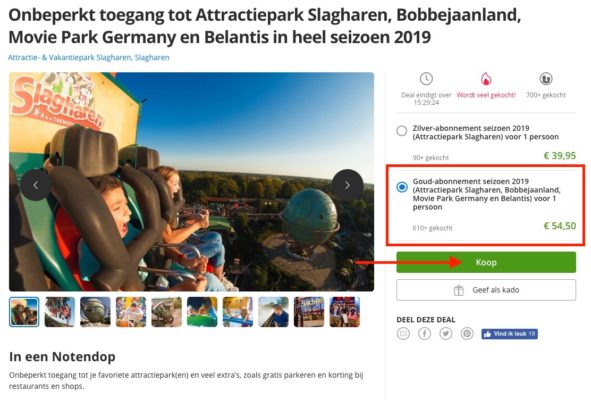591x400 pixels.
Task: Show next photo with right arrow
Action: pos(347,185)
